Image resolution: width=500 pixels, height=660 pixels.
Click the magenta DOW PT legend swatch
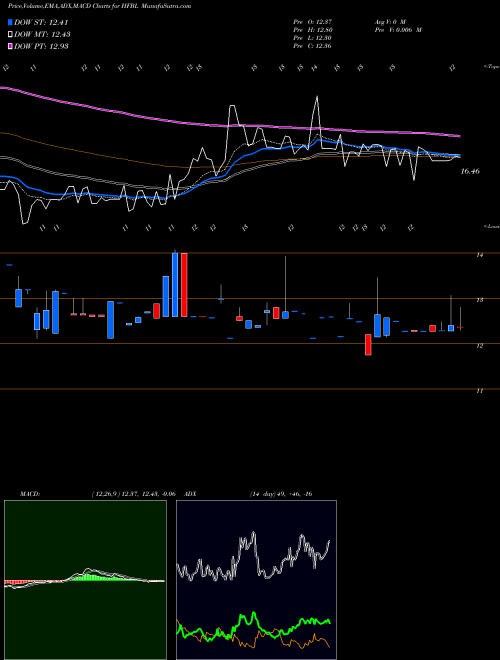[x=11, y=46]
